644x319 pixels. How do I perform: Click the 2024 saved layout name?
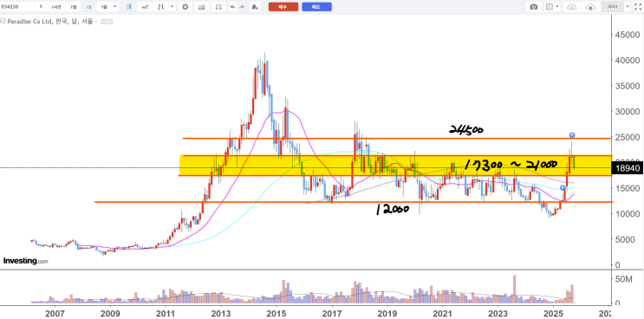tap(613, 7)
